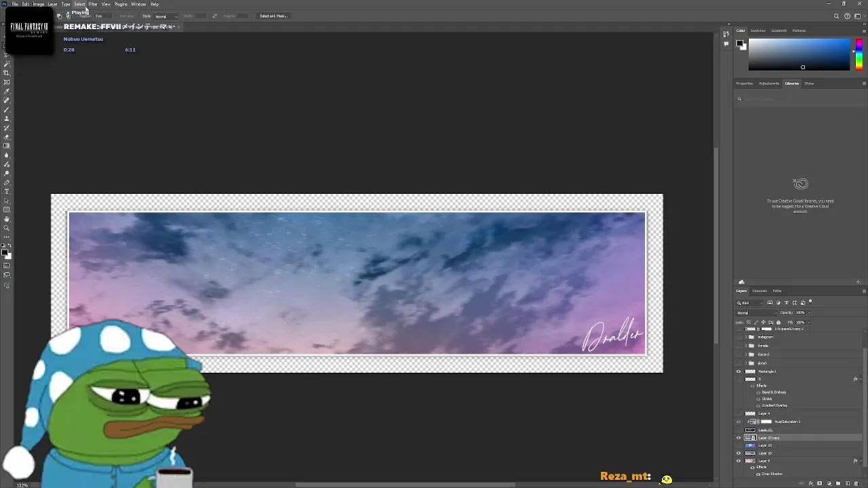This screenshot has width=868, height=488.
Task: Select the Zoom tool
Action: coord(7,228)
